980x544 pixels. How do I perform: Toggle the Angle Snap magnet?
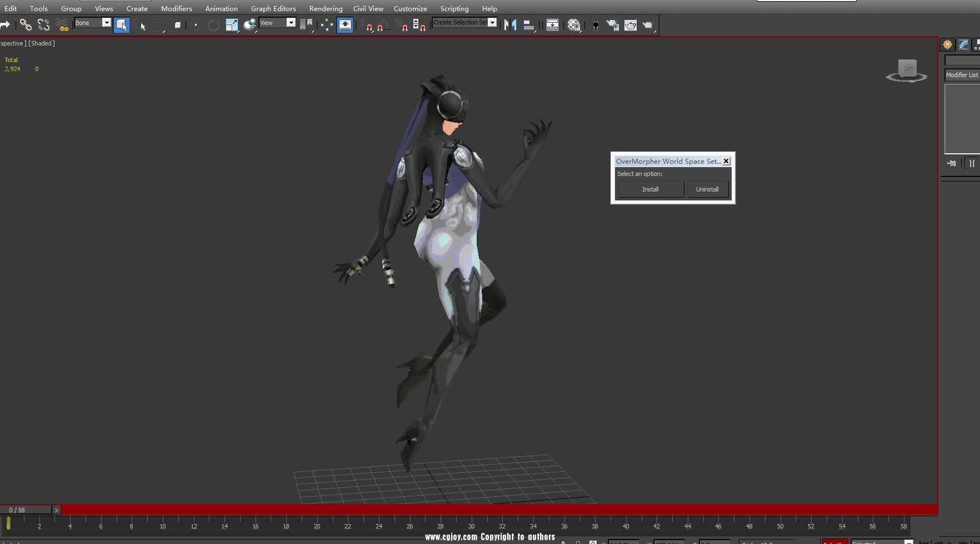pyautogui.click(x=383, y=25)
